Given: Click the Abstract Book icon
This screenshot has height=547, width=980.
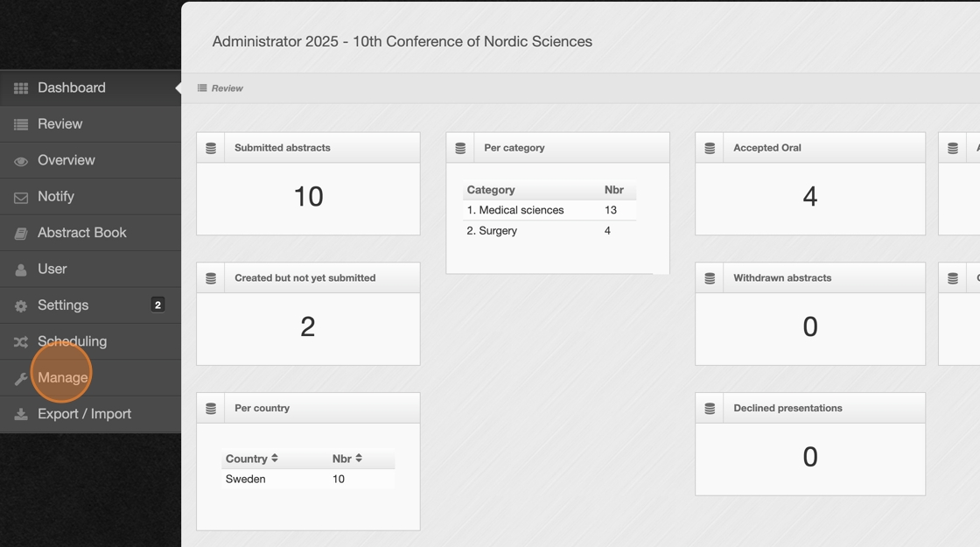Looking at the screenshot, I should 21,234.
